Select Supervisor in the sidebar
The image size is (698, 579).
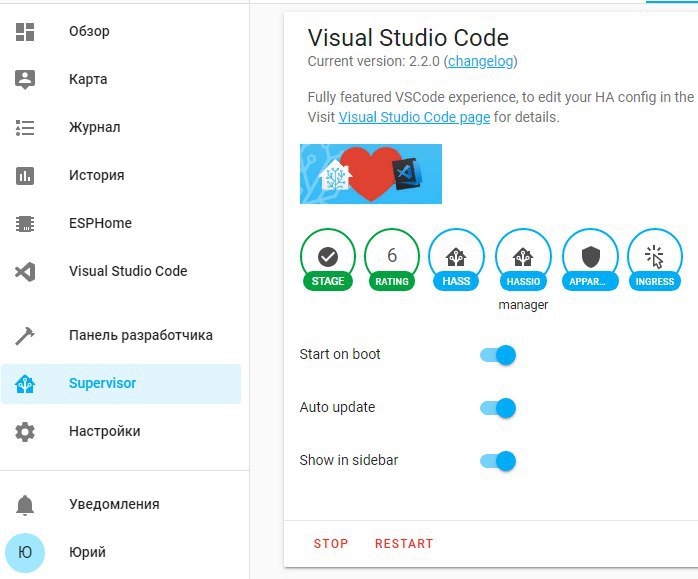point(121,384)
